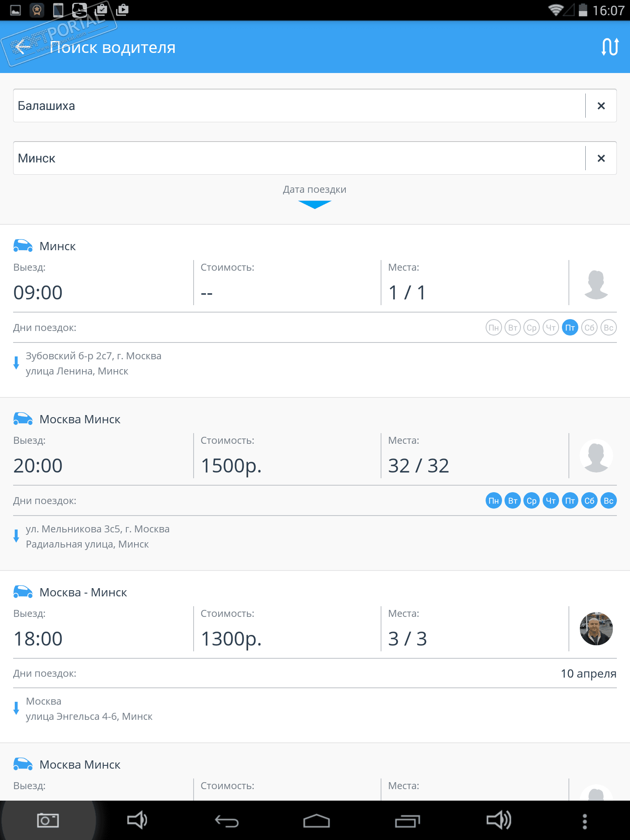
Task: Clear the Балашиха departure field
Action: 601,106
